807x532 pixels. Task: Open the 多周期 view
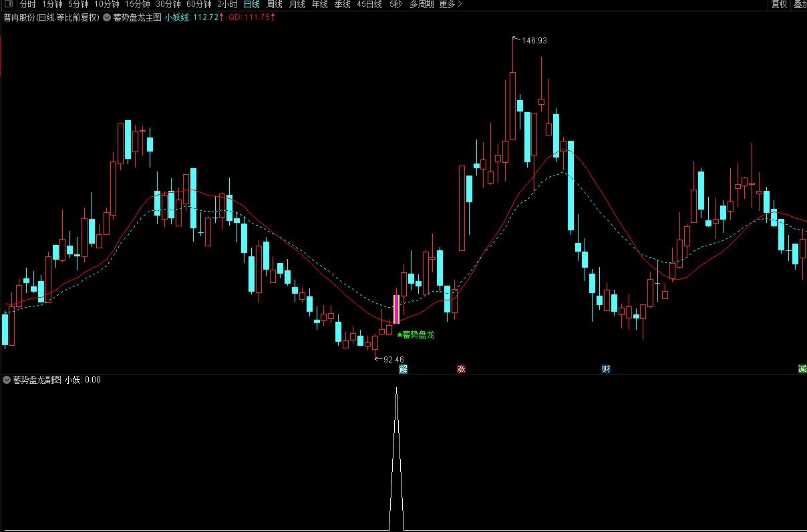(x=422, y=4)
